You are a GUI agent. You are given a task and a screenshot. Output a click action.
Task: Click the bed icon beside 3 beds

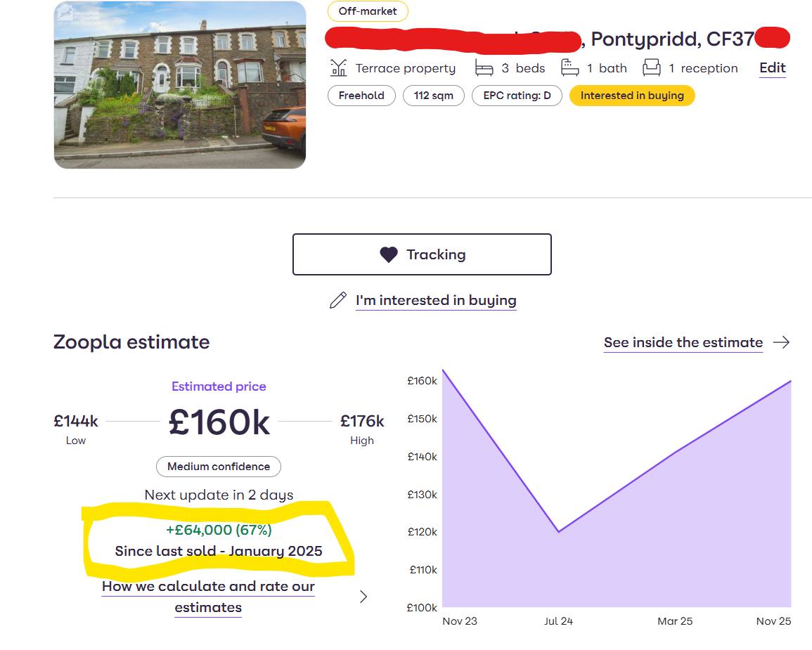[x=484, y=68]
